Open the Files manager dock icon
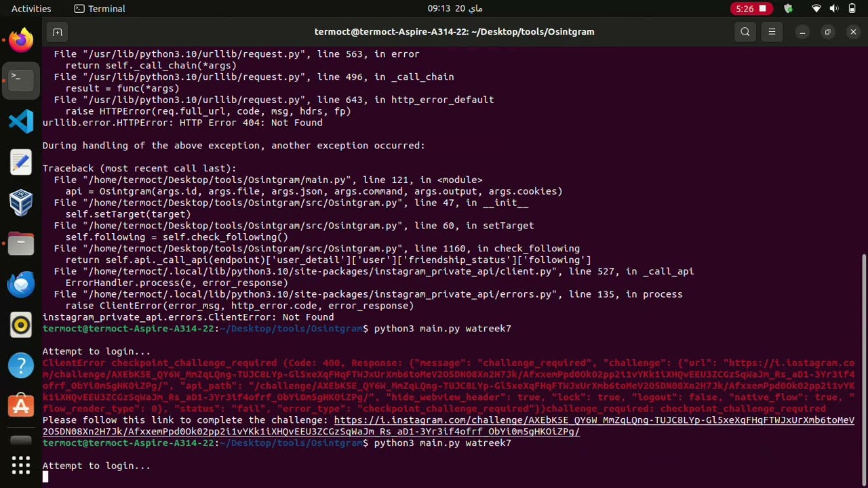 21,243
